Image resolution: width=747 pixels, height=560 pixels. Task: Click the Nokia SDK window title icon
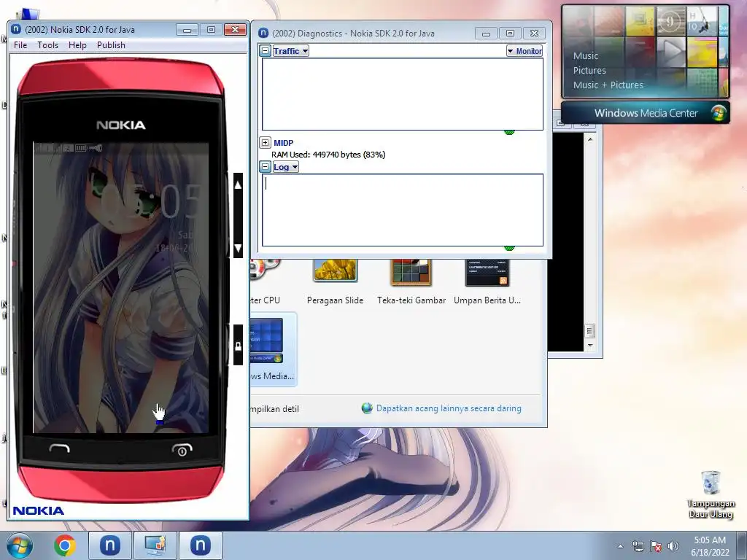point(16,29)
